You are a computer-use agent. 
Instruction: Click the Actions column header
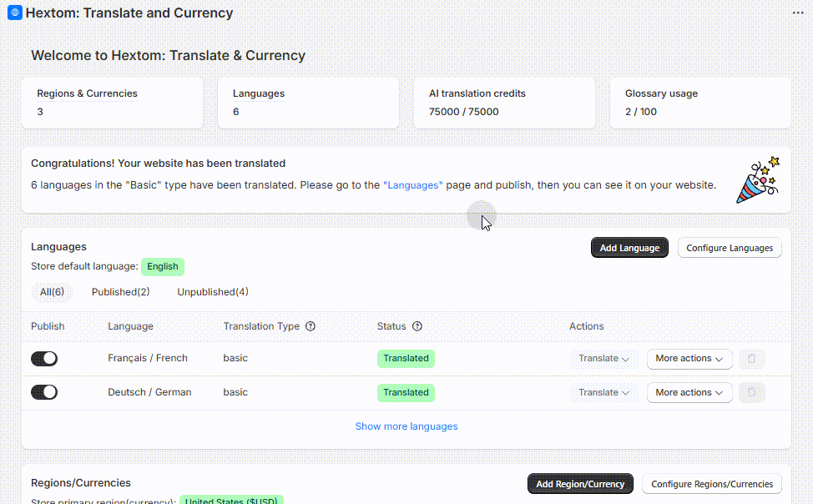(x=587, y=326)
